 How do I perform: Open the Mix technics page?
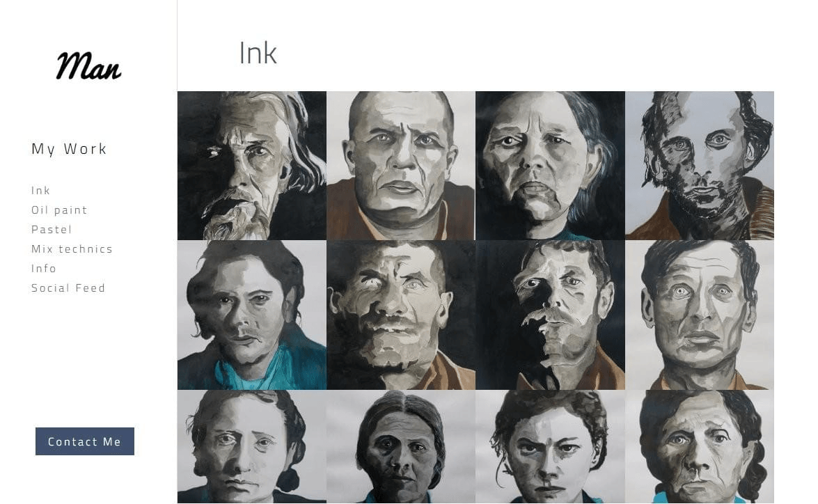point(72,249)
